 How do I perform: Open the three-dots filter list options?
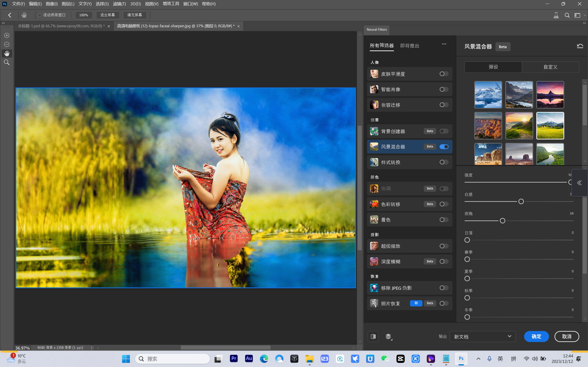pos(444,44)
